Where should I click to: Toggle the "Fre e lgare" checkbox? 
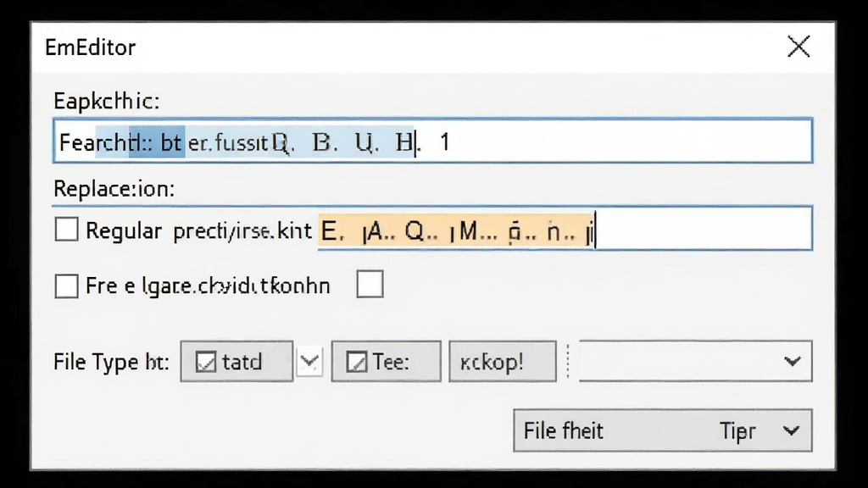66,286
